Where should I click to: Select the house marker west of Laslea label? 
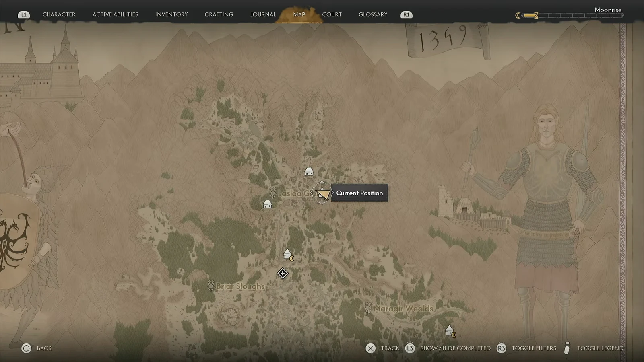[x=267, y=204]
